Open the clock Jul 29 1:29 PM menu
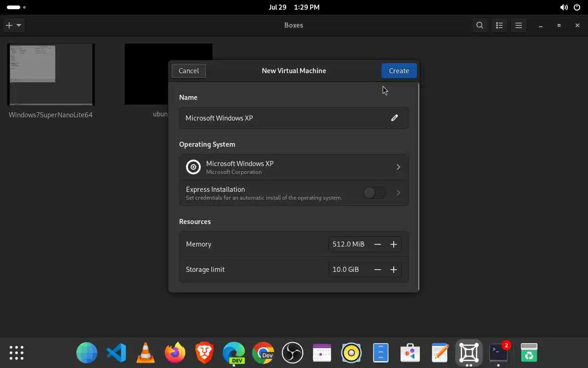Image resolution: width=588 pixels, height=368 pixels. [294, 7]
